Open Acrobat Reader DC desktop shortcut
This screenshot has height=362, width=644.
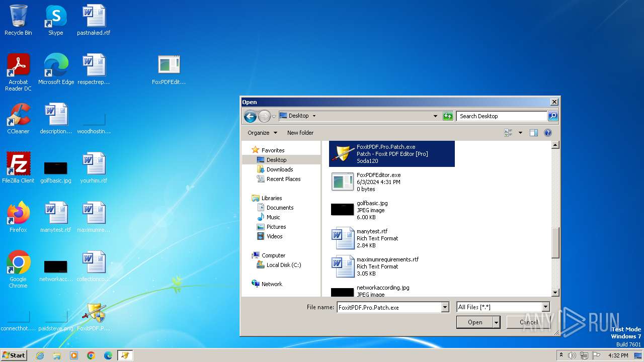[18, 72]
